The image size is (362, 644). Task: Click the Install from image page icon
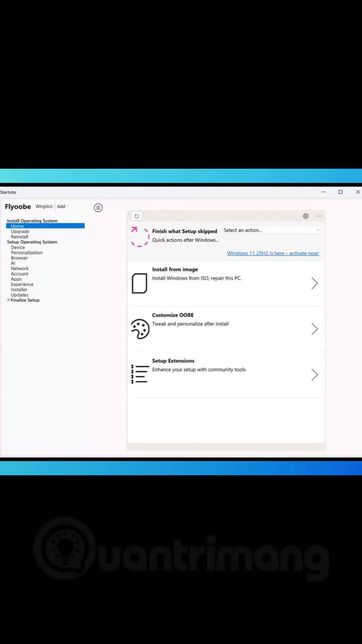pos(139,283)
